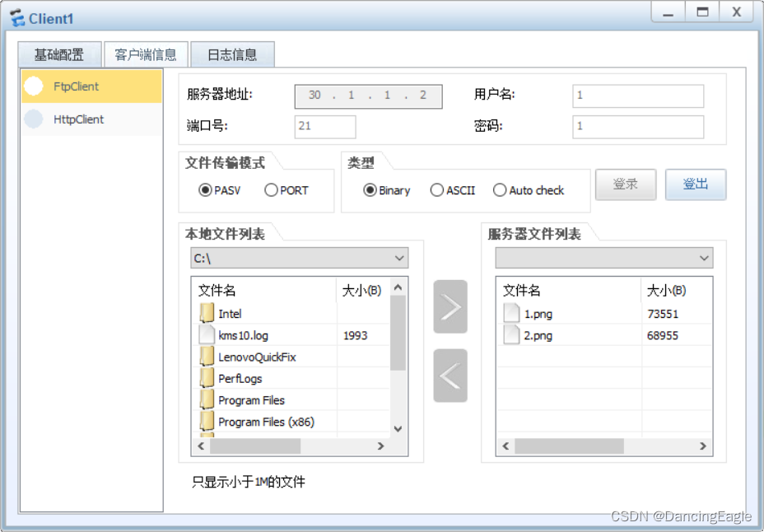Click the 1.png file icon
The height and width of the screenshot is (532, 764).
point(511,313)
